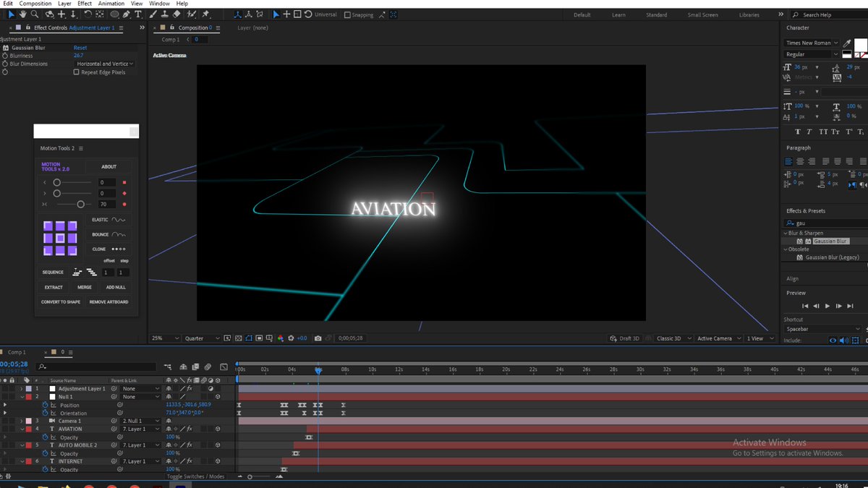The width and height of the screenshot is (868, 488).
Task: Select the Zoom magnifier tool
Action: 35,14
